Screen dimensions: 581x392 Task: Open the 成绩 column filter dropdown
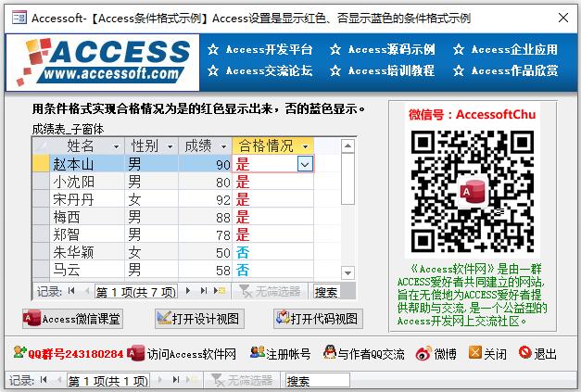click(224, 147)
